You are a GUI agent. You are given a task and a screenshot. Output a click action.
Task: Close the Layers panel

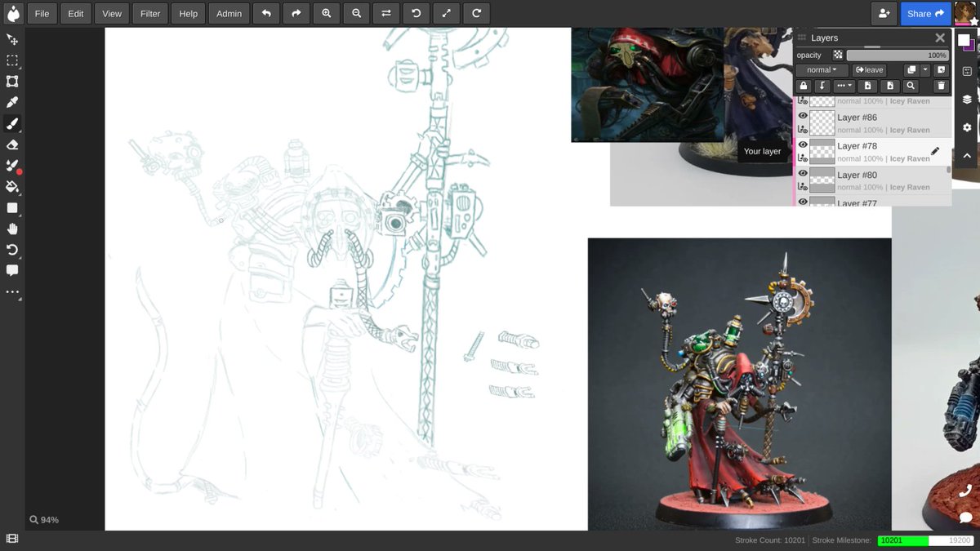pyautogui.click(x=939, y=38)
